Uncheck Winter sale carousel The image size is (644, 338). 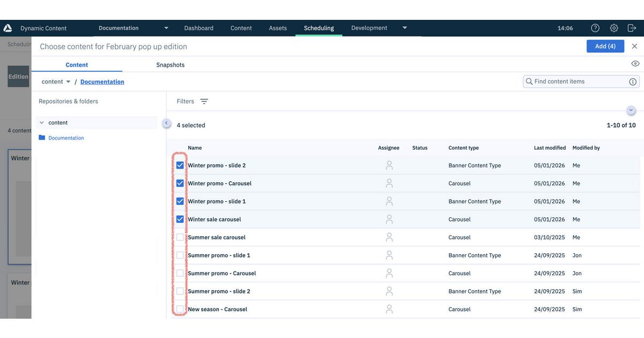180,219
